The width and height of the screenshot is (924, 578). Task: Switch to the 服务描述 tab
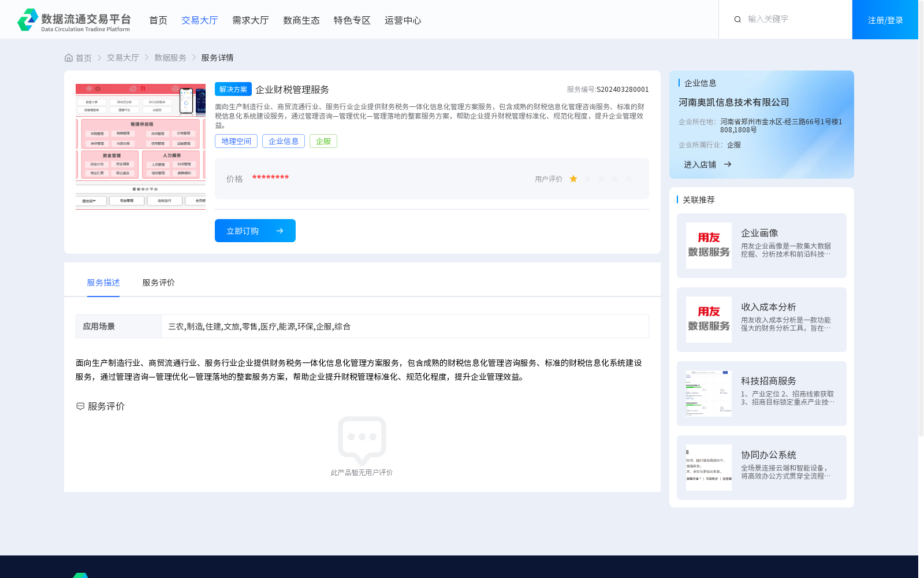pos(103,283)
